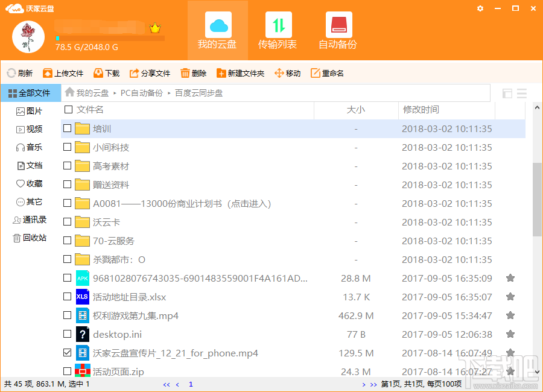The height and width of the screenshot is (392, 543).
Task: Check the 沃云卡 folder checkbox
Action: click(x=67, y=222)
